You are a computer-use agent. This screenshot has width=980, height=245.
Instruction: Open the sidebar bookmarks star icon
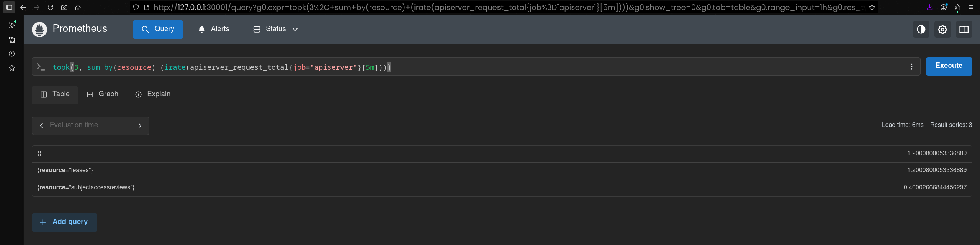click(12, 68)
